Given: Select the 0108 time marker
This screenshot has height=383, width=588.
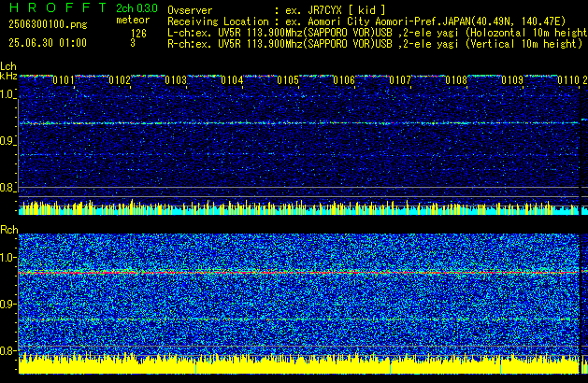Looking at the screenshot, I should pos(456,80).
